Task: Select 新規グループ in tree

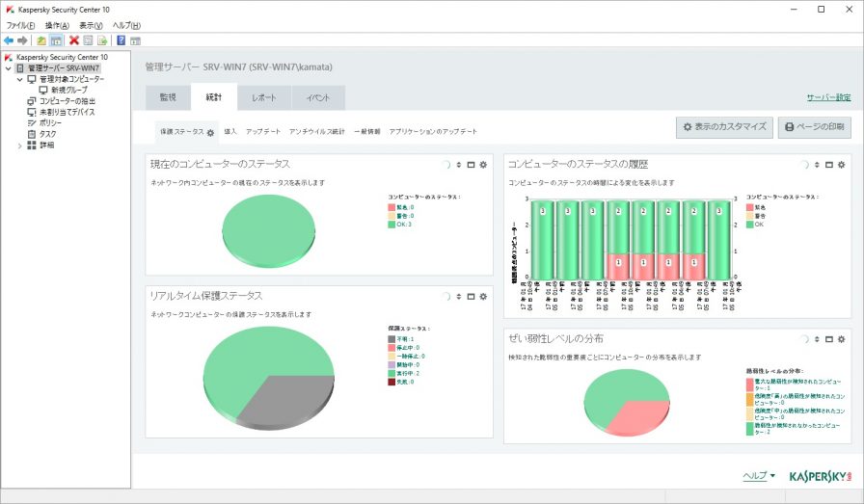Action: [x=68, y=90]
